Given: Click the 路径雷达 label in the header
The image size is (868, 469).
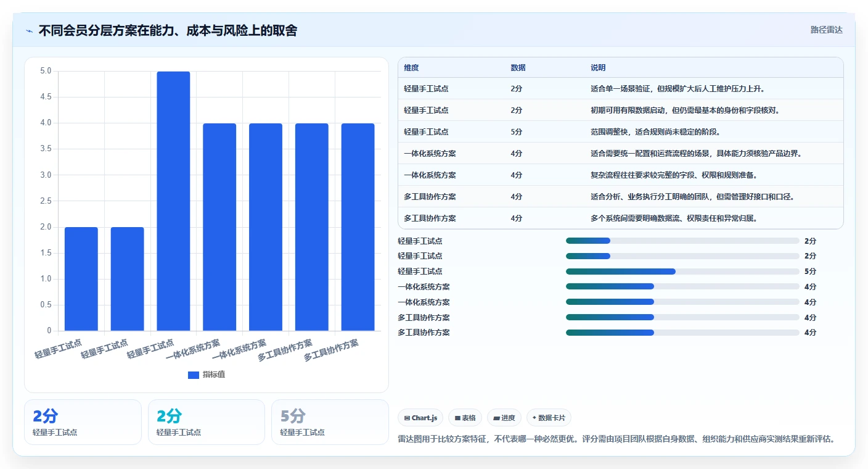Looking at the screenshot, I should tap(826, 30).
